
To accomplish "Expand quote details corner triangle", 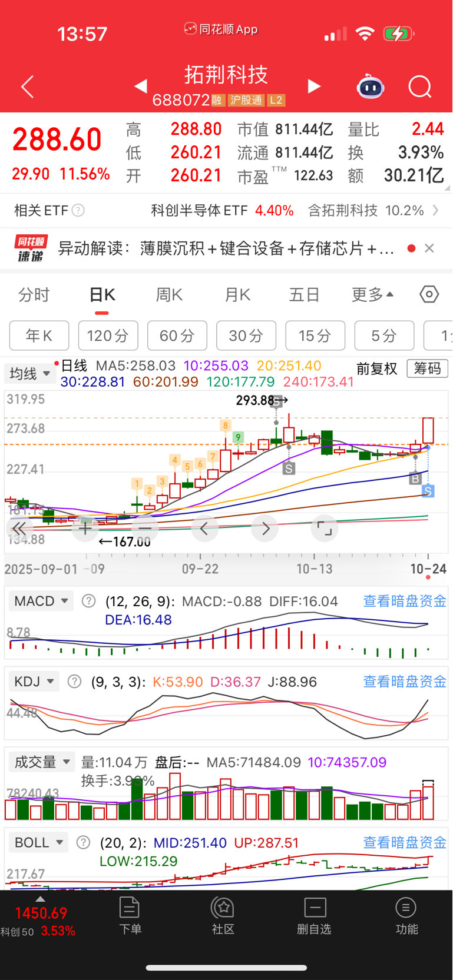I will [447, 188].
